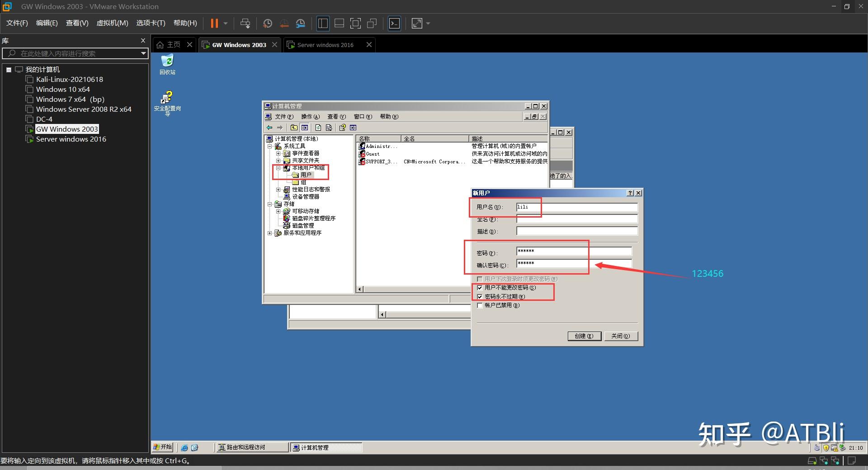Collapse the 存储 tree node

pos(270,204)
